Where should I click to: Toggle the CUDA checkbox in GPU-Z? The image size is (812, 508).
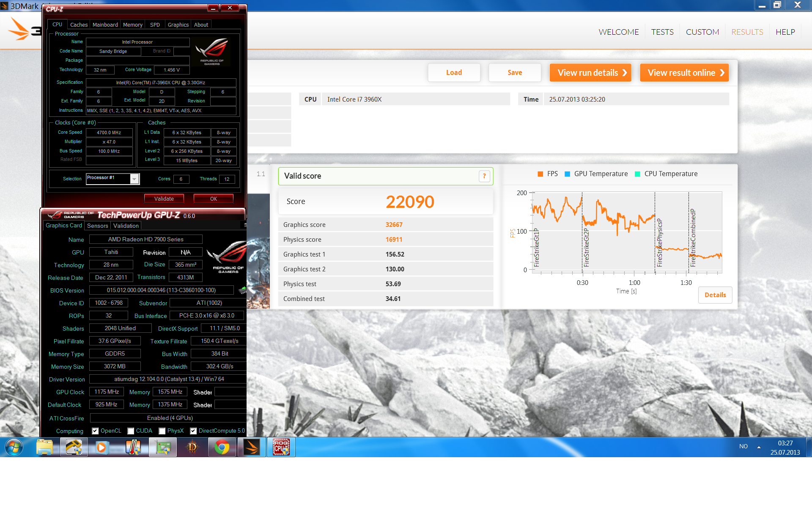pyautogui.click(x=131, y=431)
